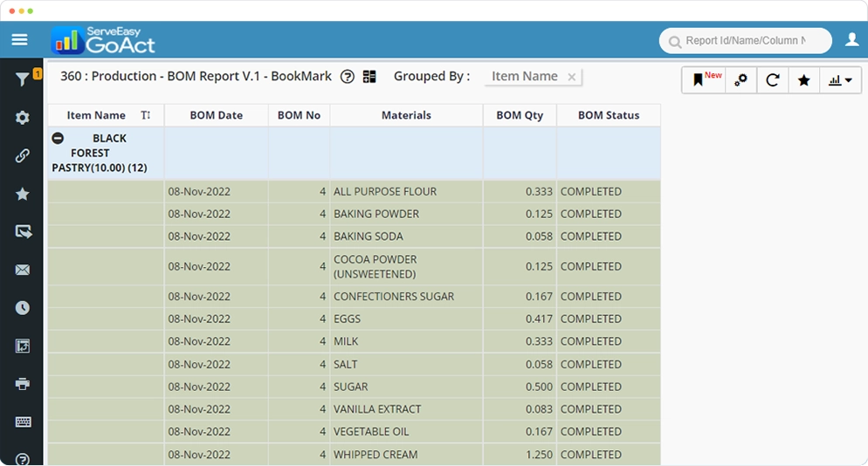This screenshot has height=466, width=868.
Task: Refresh the BOM report
Action: point(773,80)
